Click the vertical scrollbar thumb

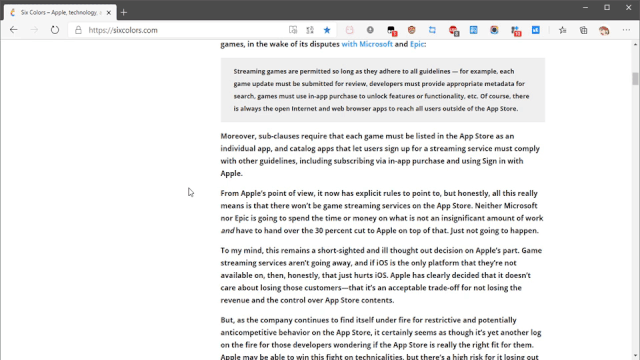635,78
